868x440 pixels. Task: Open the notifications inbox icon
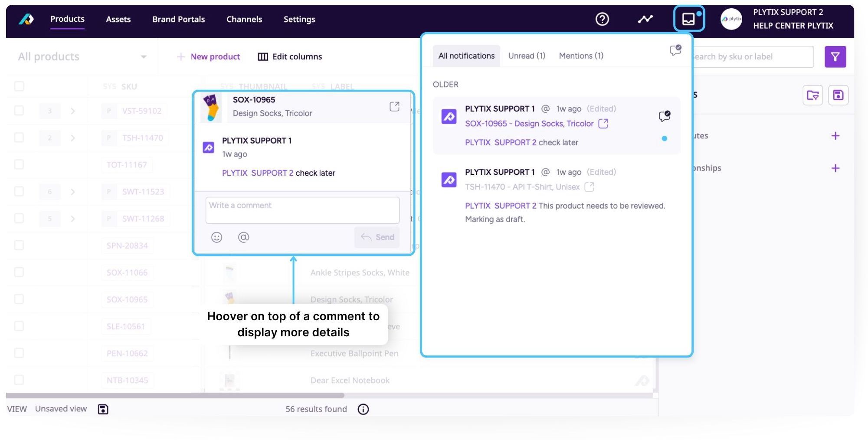point(689,19)
